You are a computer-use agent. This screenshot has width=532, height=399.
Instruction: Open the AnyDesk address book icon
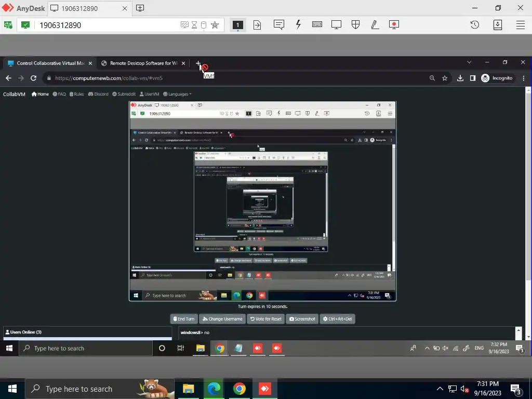[x=497, y=25]
